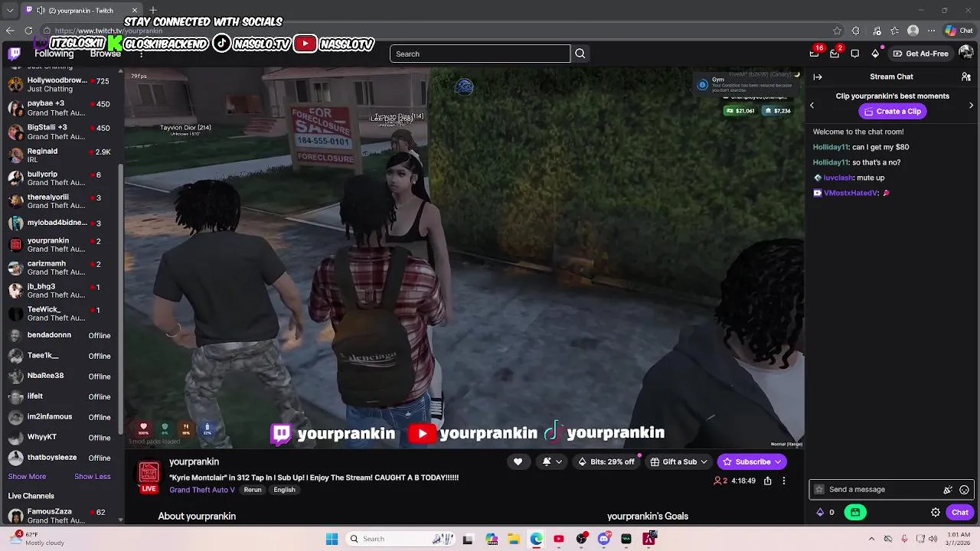Image resolution: width=980 pixels, height=551 pixels.
Task: Show previous chat highlight card
Action: 812,105
